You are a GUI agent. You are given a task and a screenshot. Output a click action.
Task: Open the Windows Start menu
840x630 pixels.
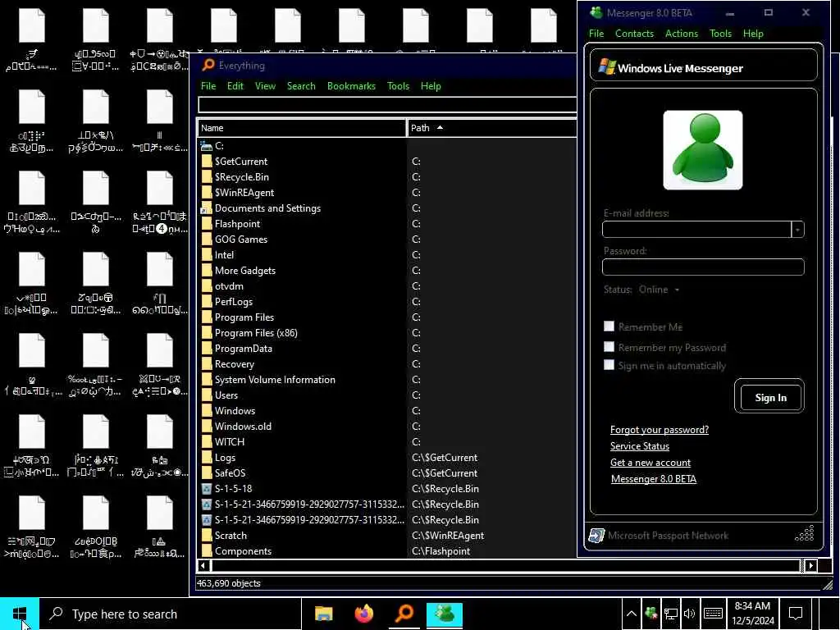[20, 614]
